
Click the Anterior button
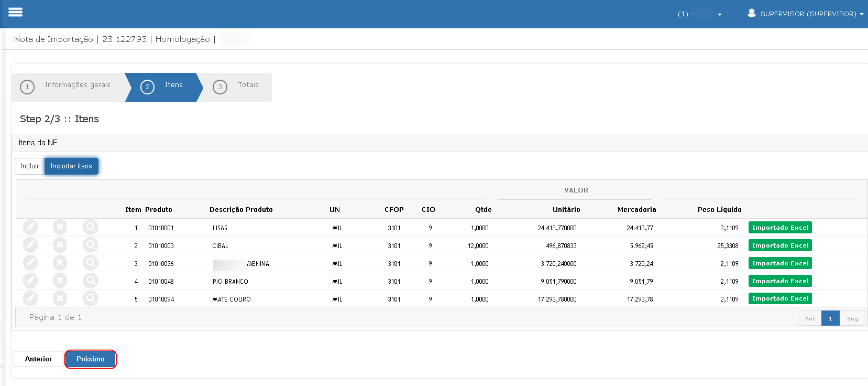coord(38,359)
